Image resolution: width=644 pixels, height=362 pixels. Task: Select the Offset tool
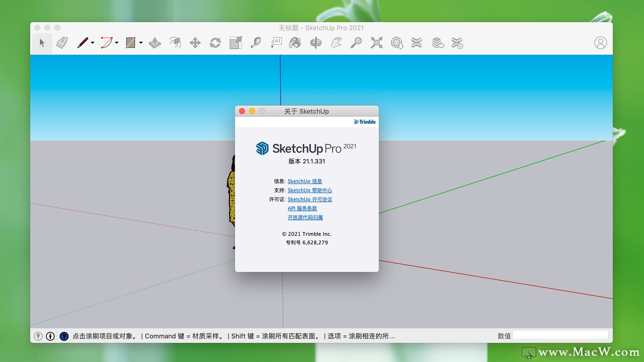175,43
